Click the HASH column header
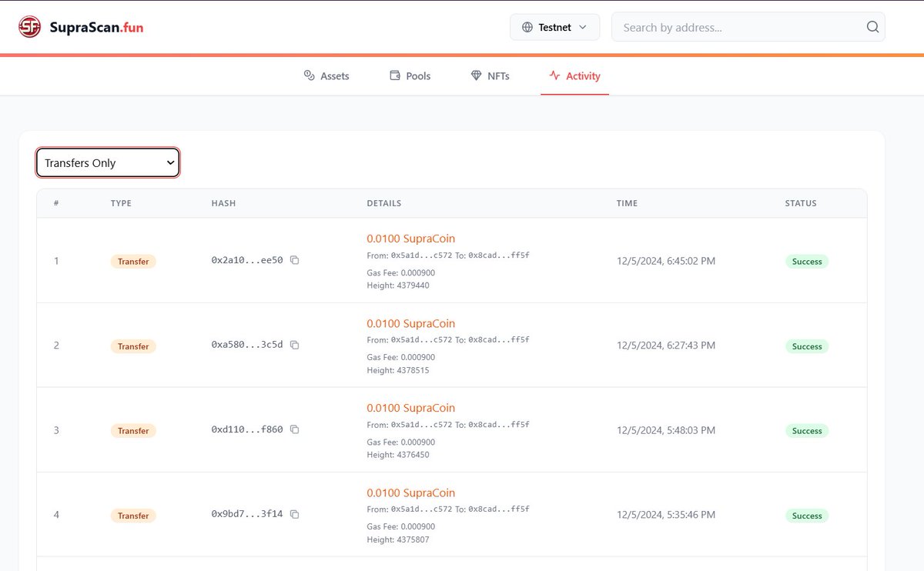 223,203
